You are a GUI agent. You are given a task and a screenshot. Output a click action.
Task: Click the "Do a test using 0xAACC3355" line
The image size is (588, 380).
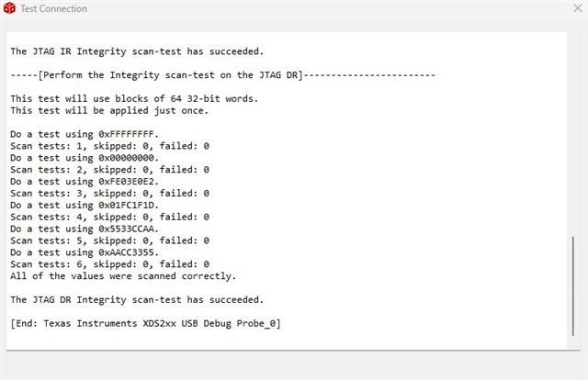[x=90, y=252]
